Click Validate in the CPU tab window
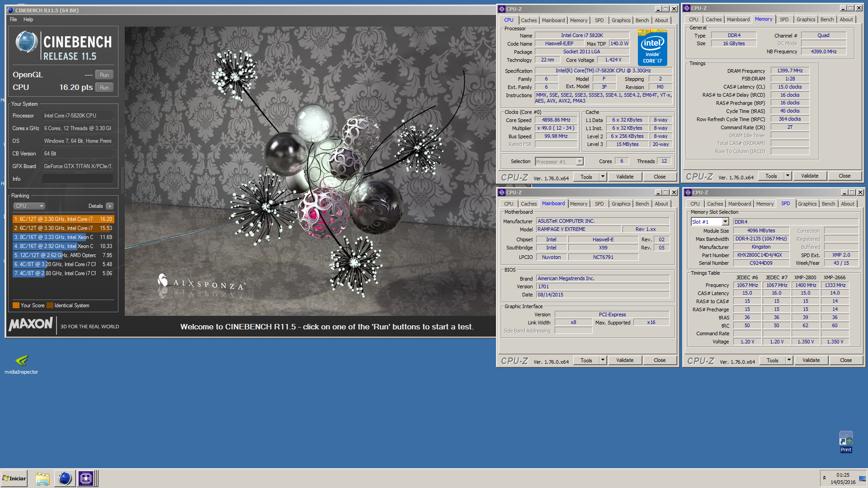This screenshot has width=868, height=488. (625, 177)
